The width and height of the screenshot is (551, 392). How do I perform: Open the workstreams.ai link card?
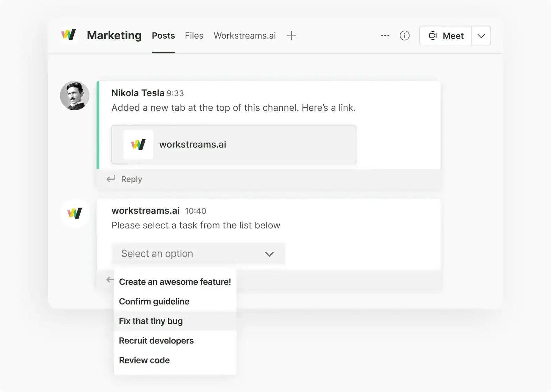pos(233,144)
